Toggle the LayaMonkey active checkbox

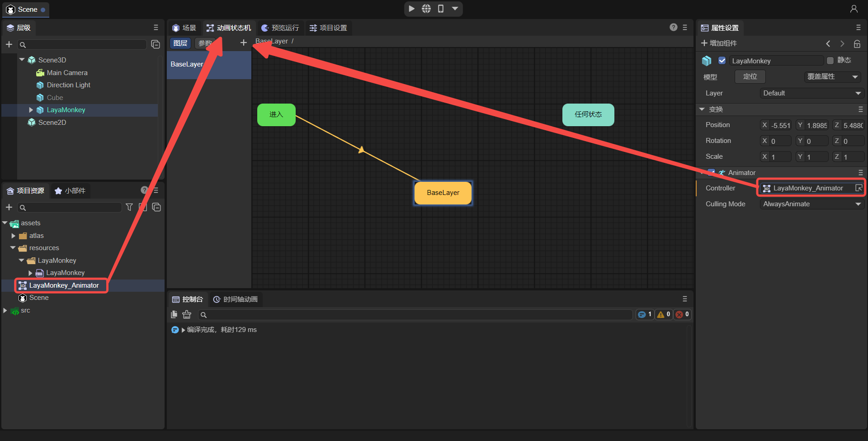coord(722,61)
